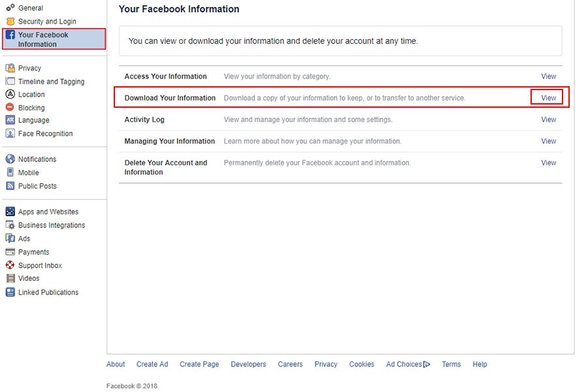Image resolution: width=588 pixels, height=392 pixels.
Task: Click the Privacy link in the footer
Action: pos(326,365)
